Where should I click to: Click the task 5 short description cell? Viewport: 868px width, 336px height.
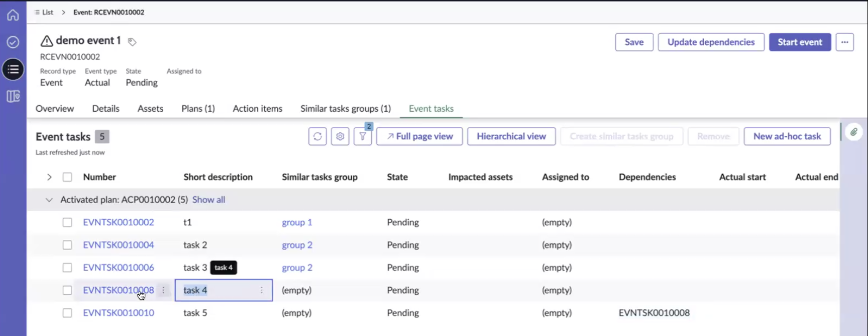195,313
